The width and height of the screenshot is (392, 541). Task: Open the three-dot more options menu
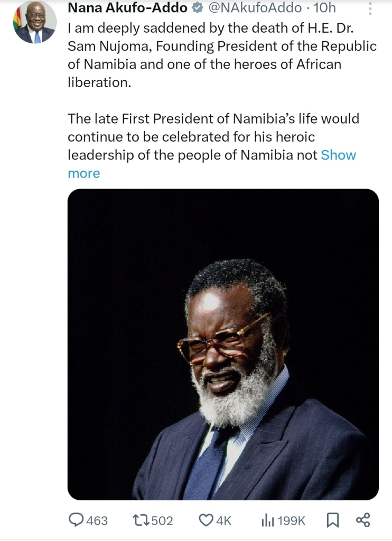pos(369,9)
